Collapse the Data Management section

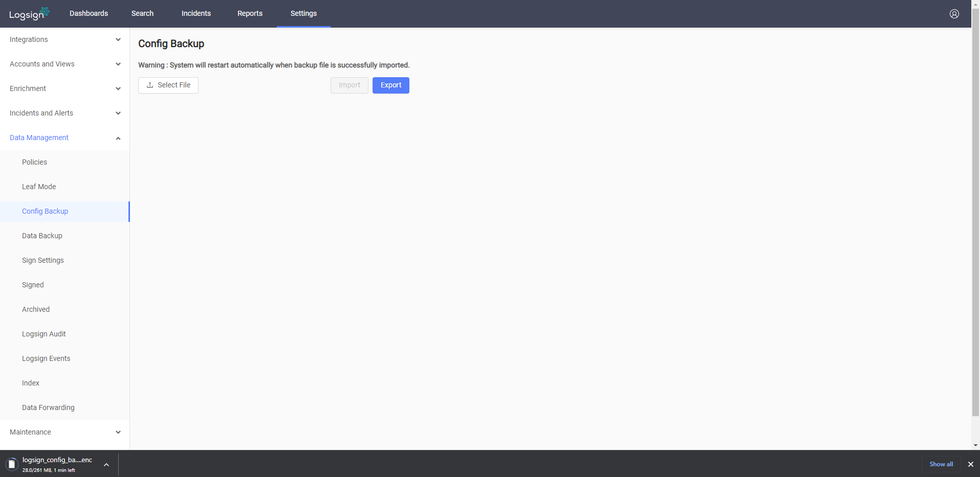coord(64,138)
